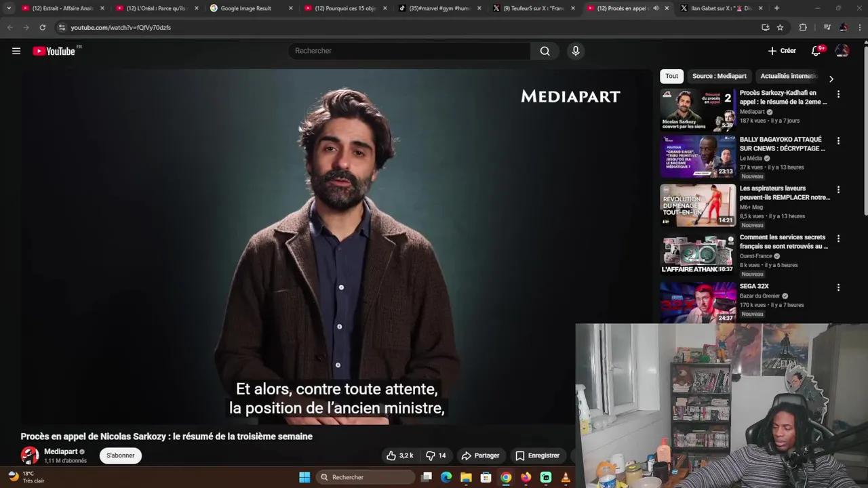Open options for Bally Bagayoko suggested video
The width and height of the screenshot is (868, 488).
click(x=838, y=141)
